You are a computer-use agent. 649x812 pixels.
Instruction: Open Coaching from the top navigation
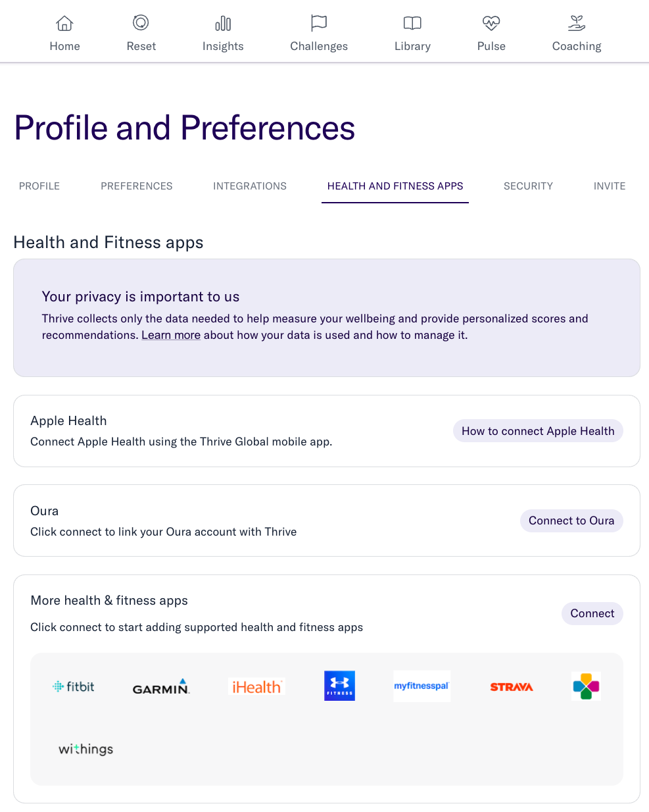tap(576, 31)
